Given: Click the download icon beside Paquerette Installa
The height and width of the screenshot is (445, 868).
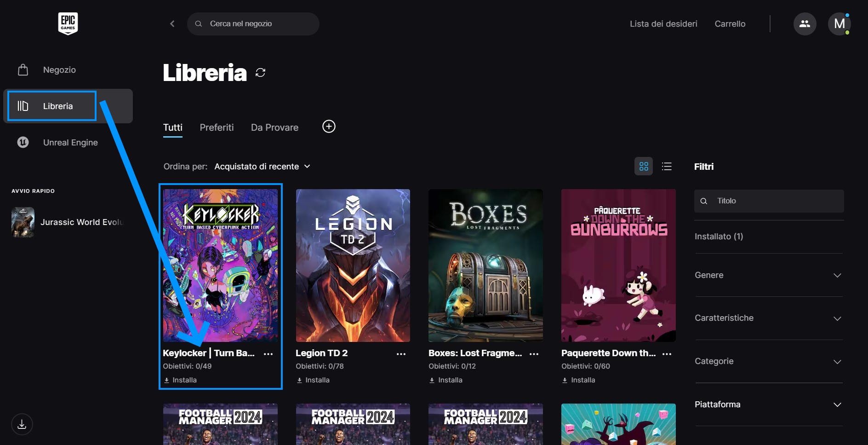Looking at the screenshot, I should tap(565, 380).
